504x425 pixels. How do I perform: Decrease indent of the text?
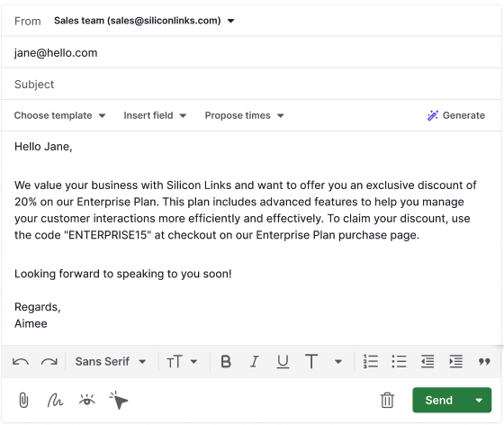pyautogui.click(x=427, y=361)
